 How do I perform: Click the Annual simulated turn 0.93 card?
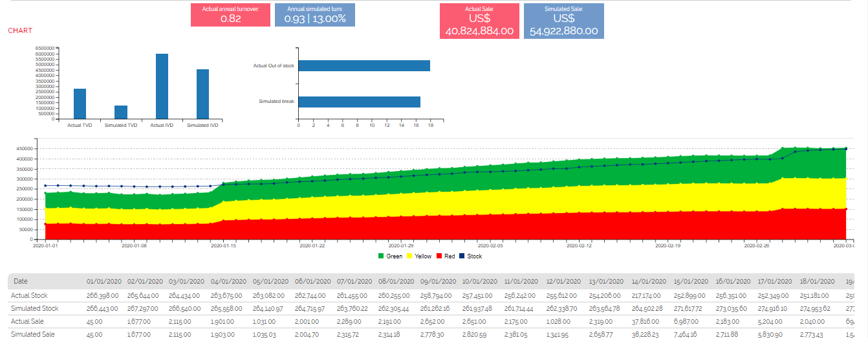click(315, 15)
